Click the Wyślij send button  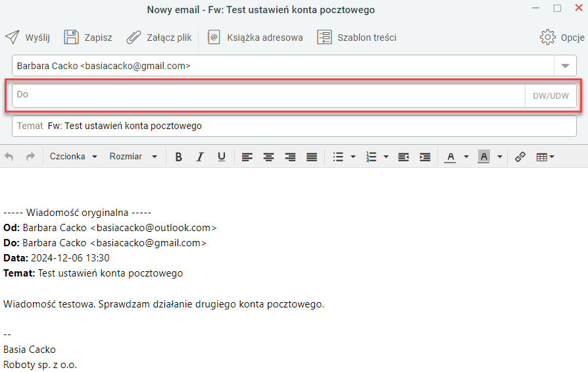28,37
